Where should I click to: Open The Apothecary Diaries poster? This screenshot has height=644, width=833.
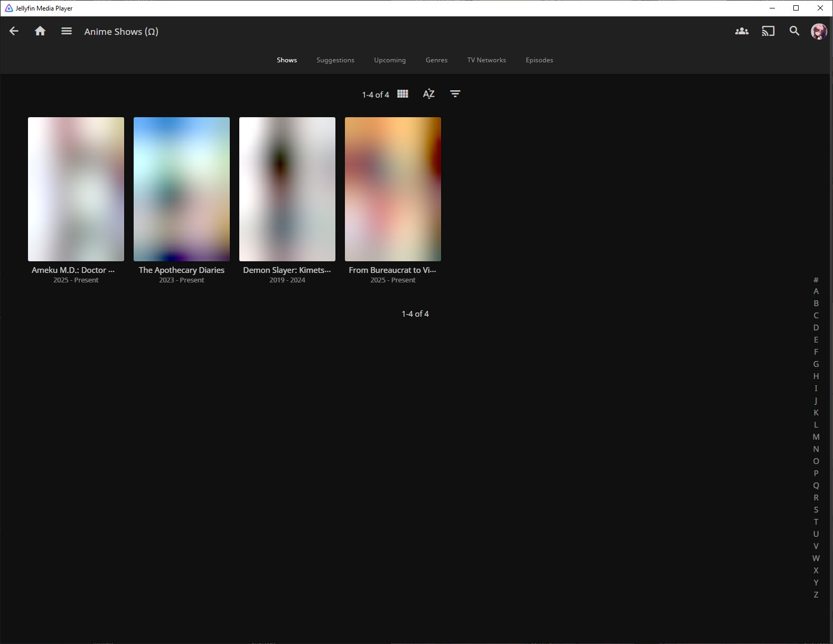pos(182,189)
